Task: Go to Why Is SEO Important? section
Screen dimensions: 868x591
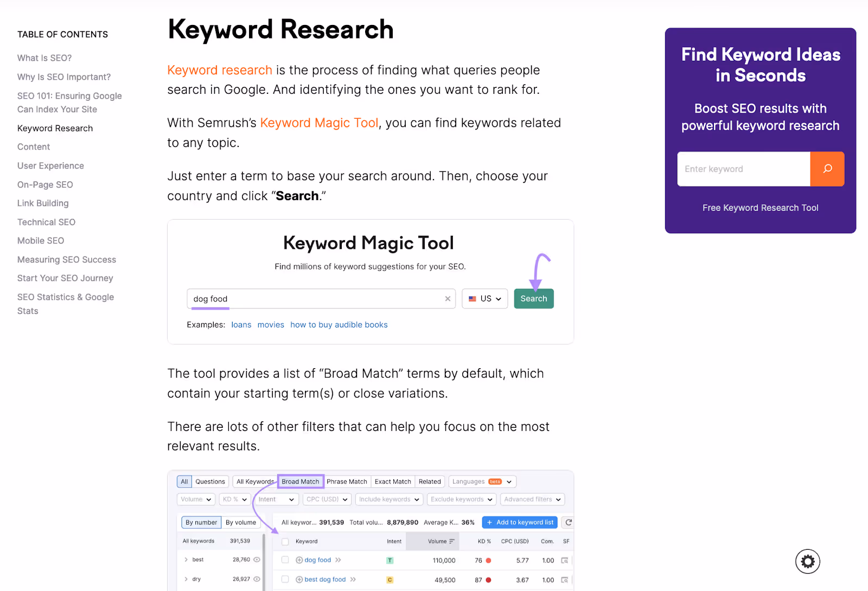Action: (x=64, y=77)
